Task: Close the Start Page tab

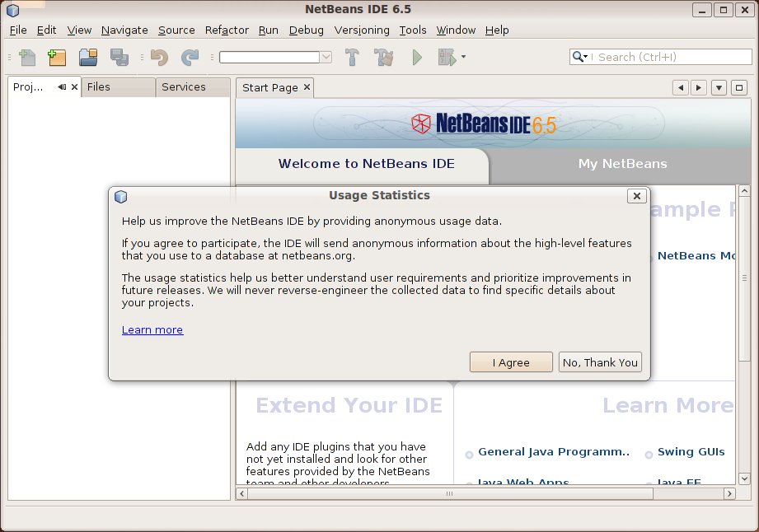Action: coord(307,87)
